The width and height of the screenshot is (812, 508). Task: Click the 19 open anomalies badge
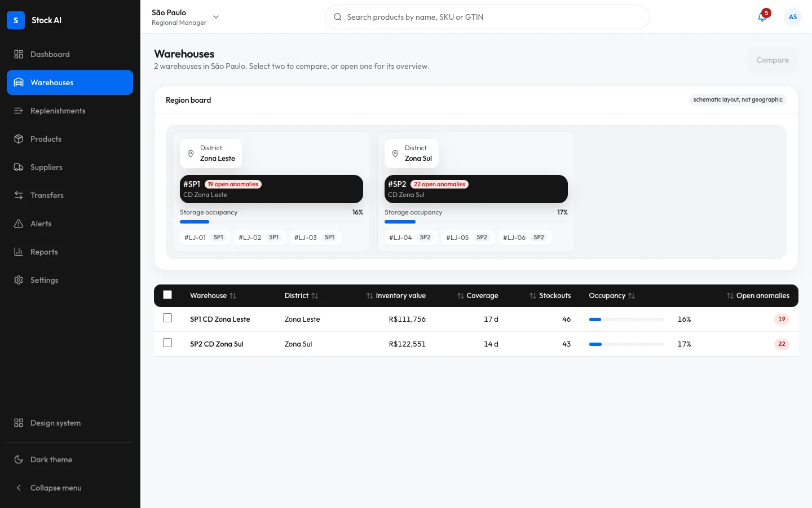click(x=233, y=184)
